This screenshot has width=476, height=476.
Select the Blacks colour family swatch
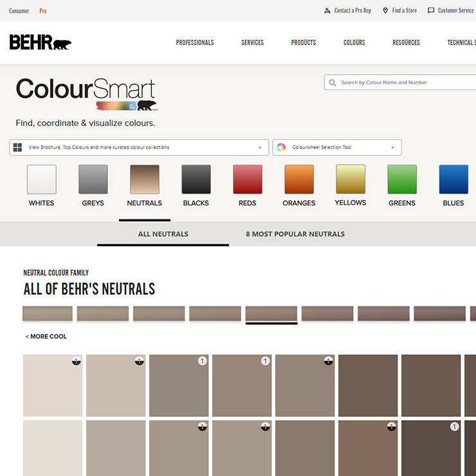tap(196, 179)
